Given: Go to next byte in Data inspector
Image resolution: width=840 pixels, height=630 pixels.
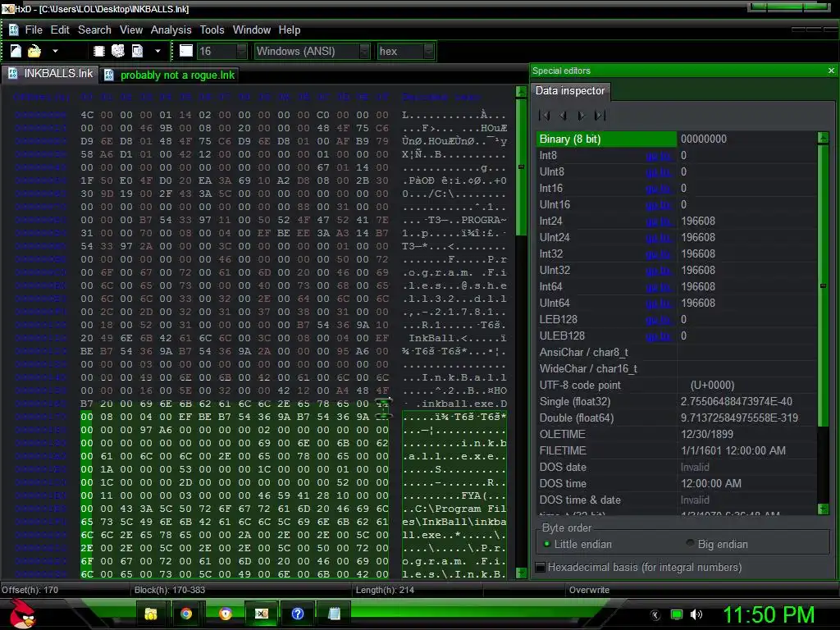Looking at the screenshot, I should point(582,115).
